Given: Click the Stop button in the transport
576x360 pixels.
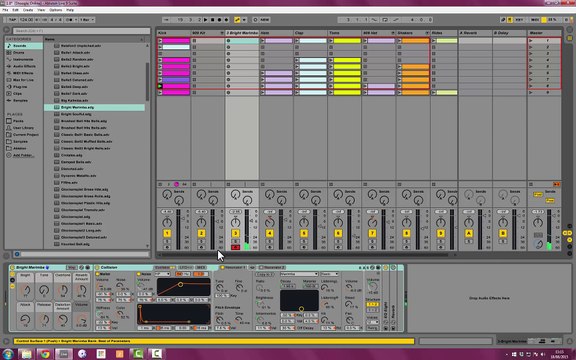Looking at the screenshot, I should pyautogui.click(x=213, y=20).
